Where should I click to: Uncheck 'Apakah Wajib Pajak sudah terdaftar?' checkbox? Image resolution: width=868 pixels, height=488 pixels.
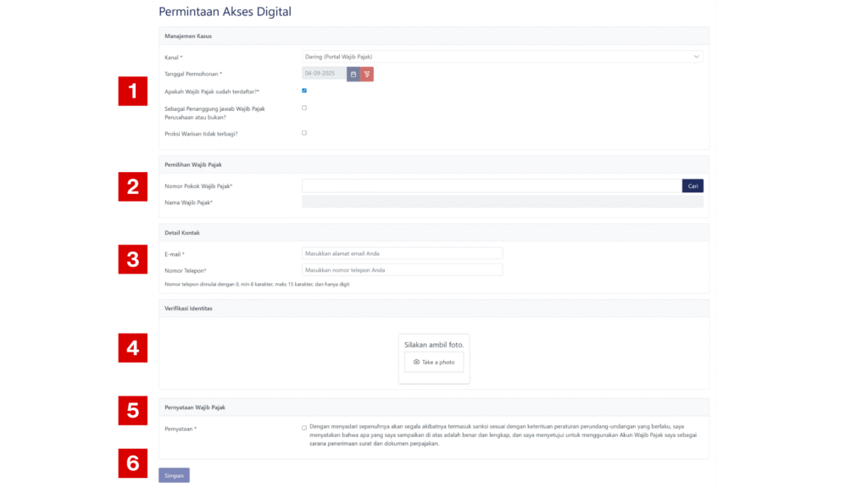(304, 91)
